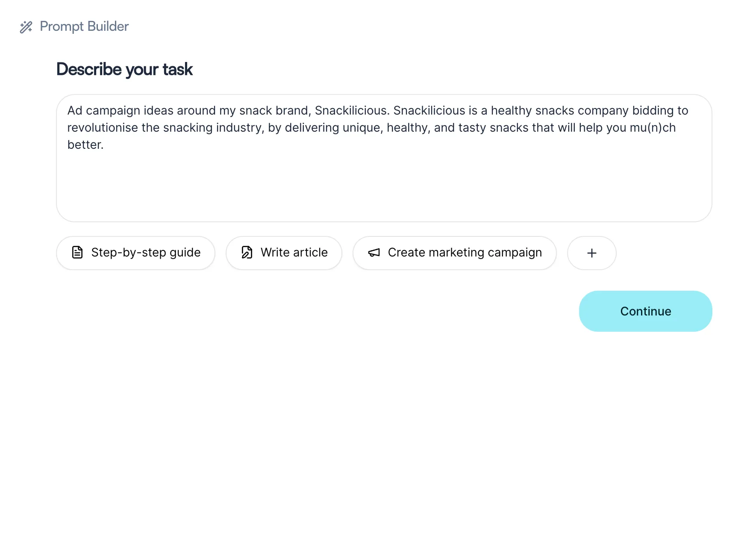Viewport: 753px width, 560px height.
Task: Add more suggestions with the plus icon
Action: [x=592, y=253]
